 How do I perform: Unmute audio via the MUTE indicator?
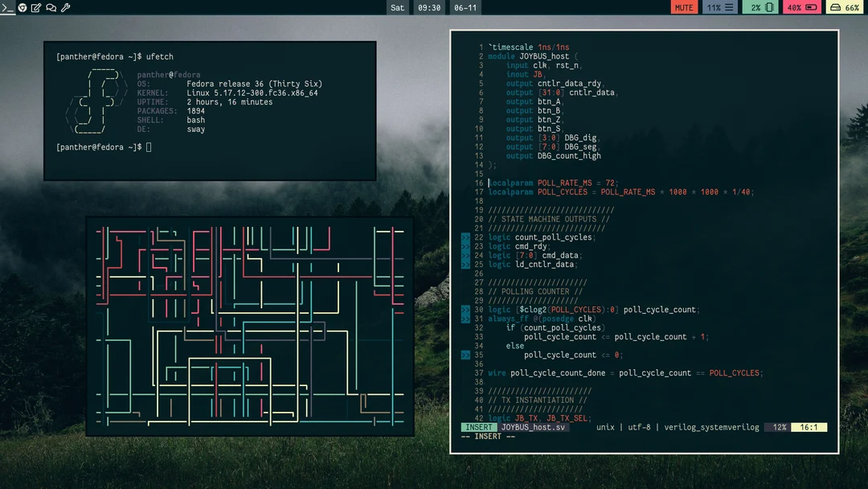click(x=684, y=7)
